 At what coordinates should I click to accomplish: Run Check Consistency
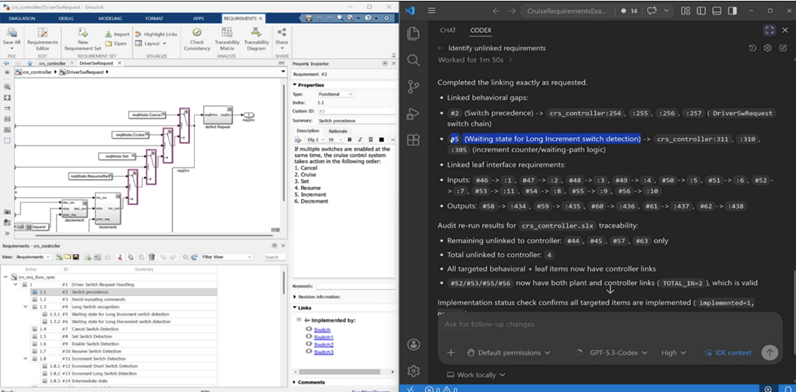pos(196,39)
